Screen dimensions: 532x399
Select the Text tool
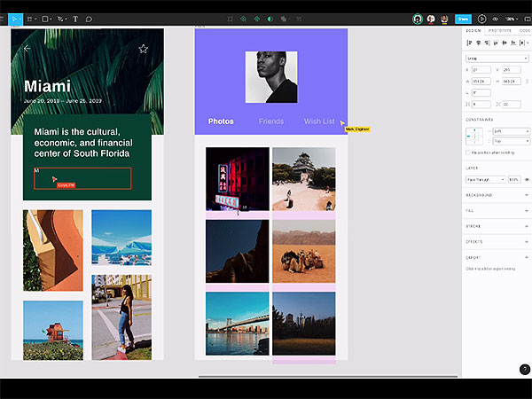(75, 19)
